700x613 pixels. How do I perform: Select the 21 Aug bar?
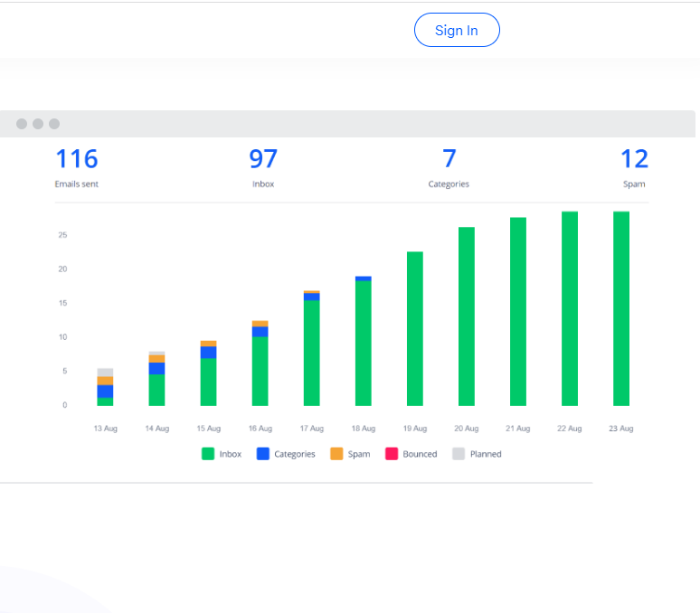pyautogui.click(x=518, y=311)
